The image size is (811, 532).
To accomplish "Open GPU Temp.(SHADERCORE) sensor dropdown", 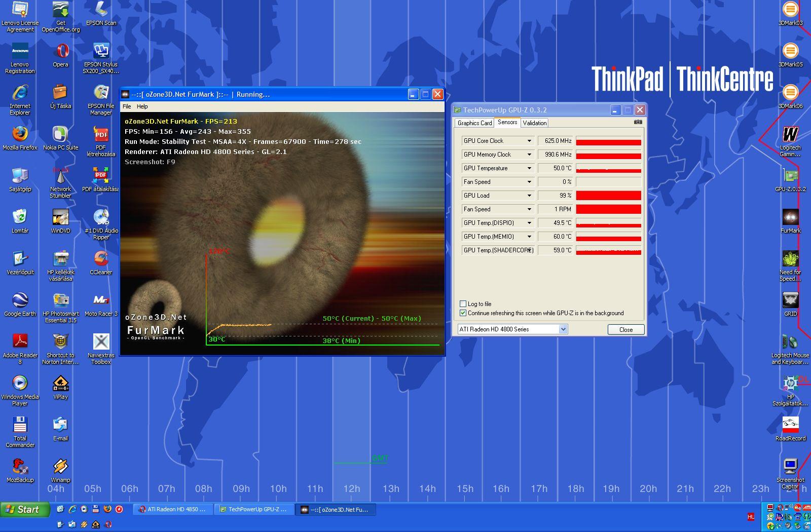I will pos(529,250).
